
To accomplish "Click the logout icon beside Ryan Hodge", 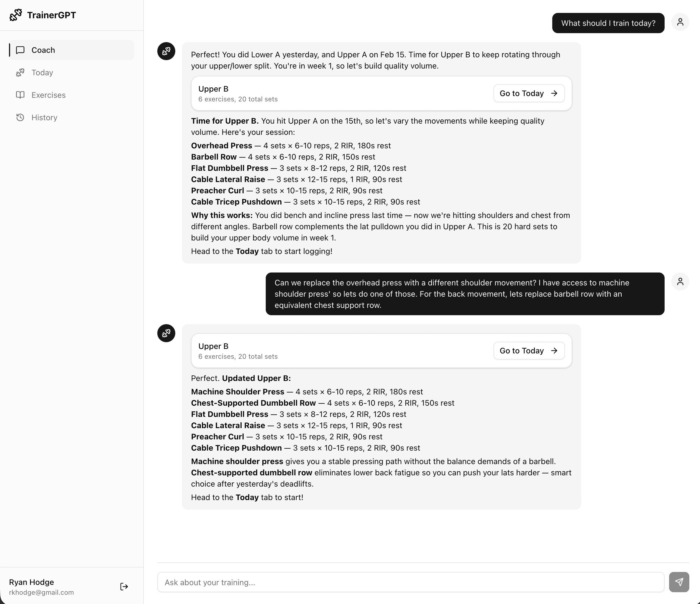I will (124, 586).
